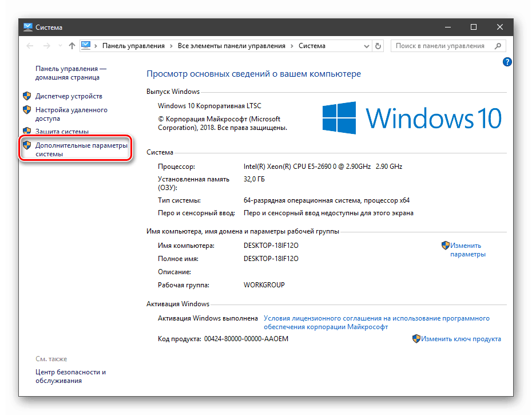The image size is (532, 415).
Task: Click computer name value 'DESKTOP-18IF12O' in 'Имя компьютера' row
Action: (271, 245)
